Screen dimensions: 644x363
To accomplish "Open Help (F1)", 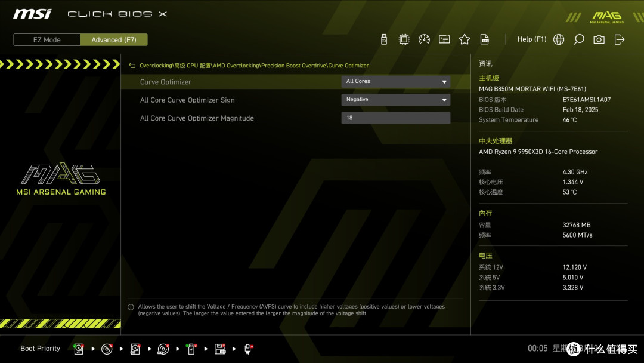I will [532, 39].
